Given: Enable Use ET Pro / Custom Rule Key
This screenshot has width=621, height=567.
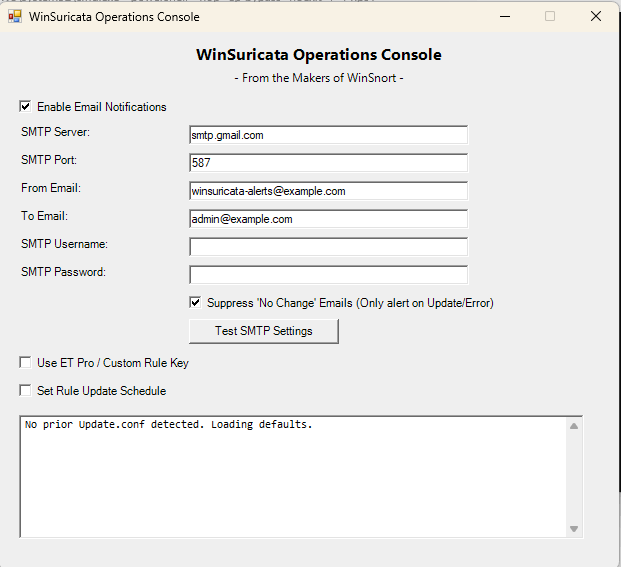Looking at the screenshot, I should click(x=25, y=363).
